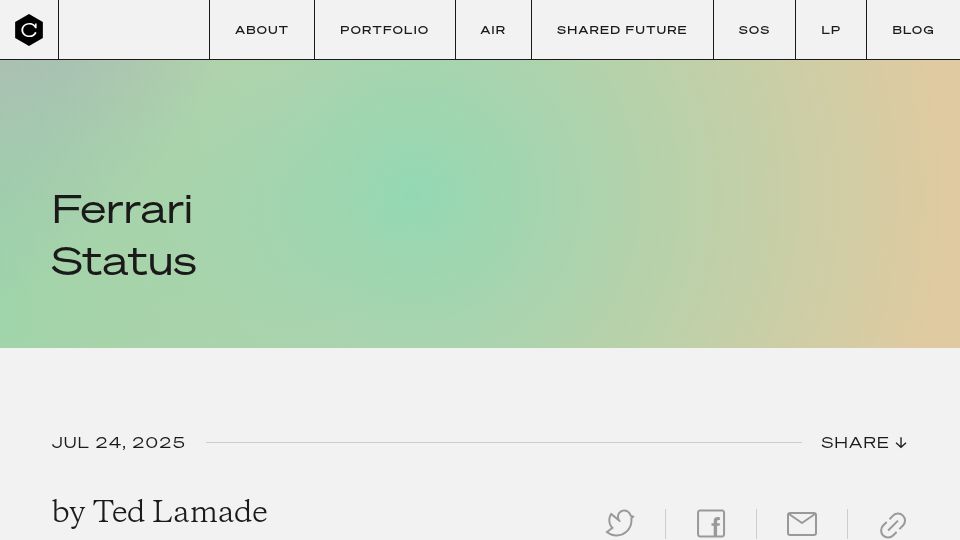The height and width of the screenshot is (540, 960).
Task: Share the article on Facebook
Action: pyautogui.click(x=711, y=524)
